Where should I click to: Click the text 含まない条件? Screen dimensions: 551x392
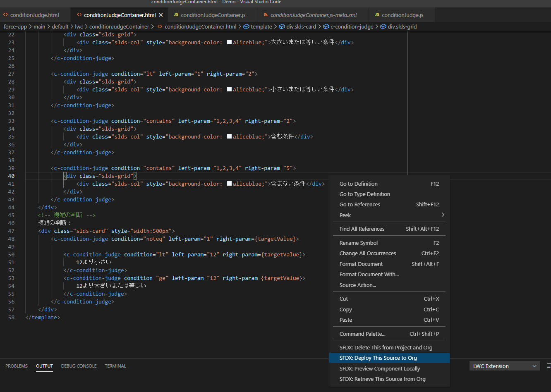[x=288, y=184]
